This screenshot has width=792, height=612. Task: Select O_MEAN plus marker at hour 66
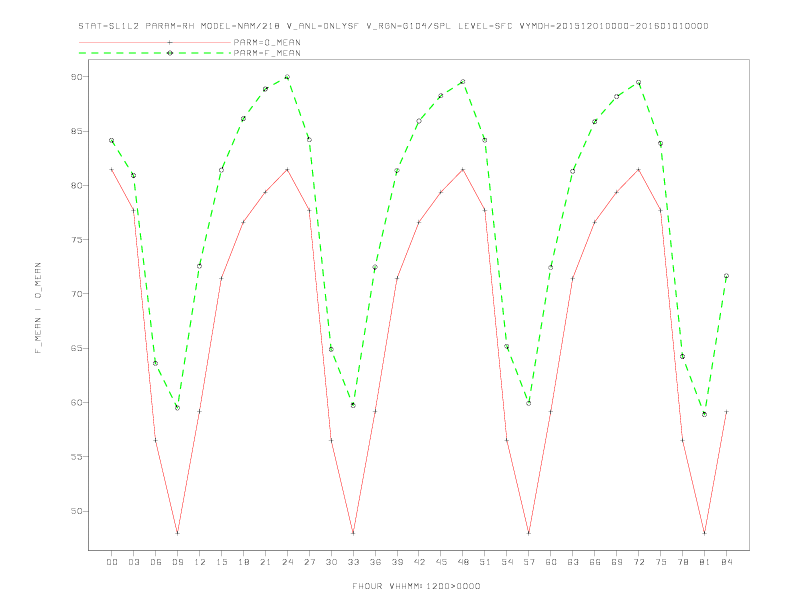(x=595, y=222)
